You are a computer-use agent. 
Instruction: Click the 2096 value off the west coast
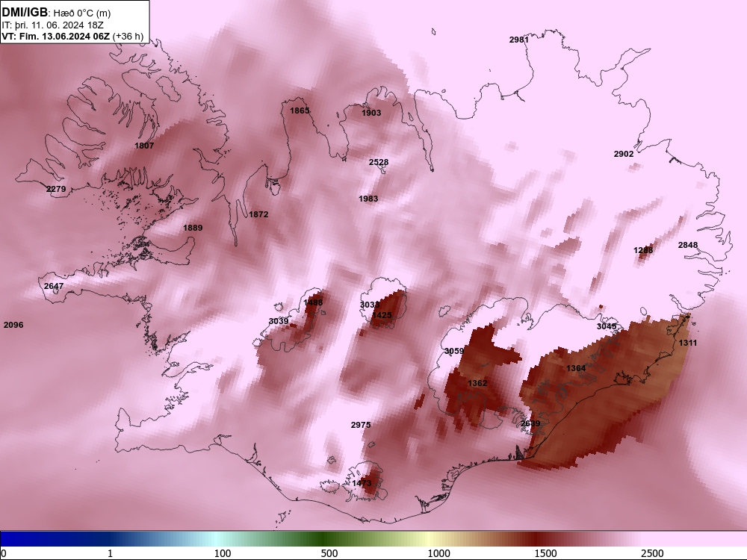click(x=13, y=326)
